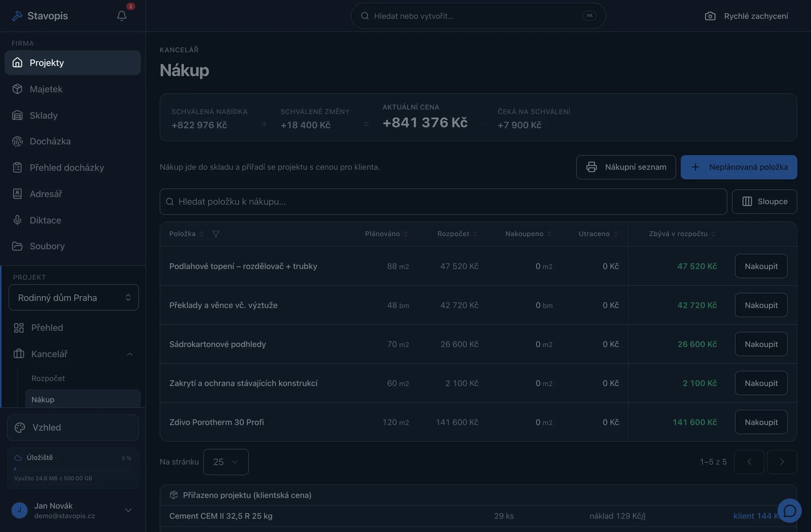Image resolution: width=811 pixels, height=532 pixels.
Task: Add Neplánovaná položka
Action: pos(739,167)
